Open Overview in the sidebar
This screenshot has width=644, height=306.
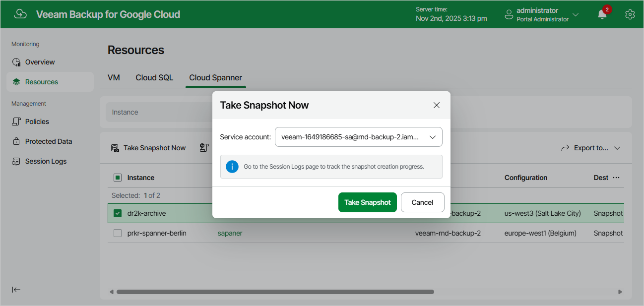click(x=50, y=62)
